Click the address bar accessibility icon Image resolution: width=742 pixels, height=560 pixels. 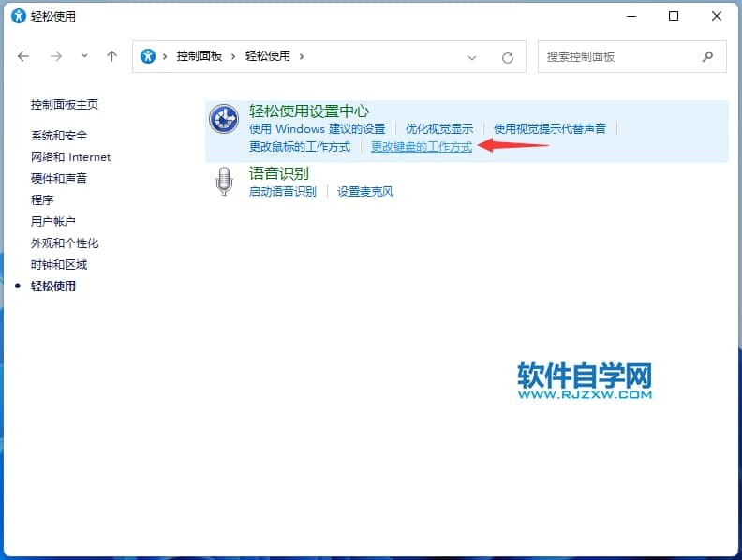point(148,56)
